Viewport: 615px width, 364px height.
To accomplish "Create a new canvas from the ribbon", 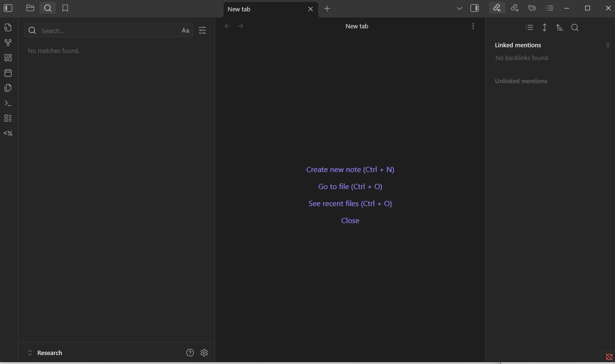I will pos(8,58).
